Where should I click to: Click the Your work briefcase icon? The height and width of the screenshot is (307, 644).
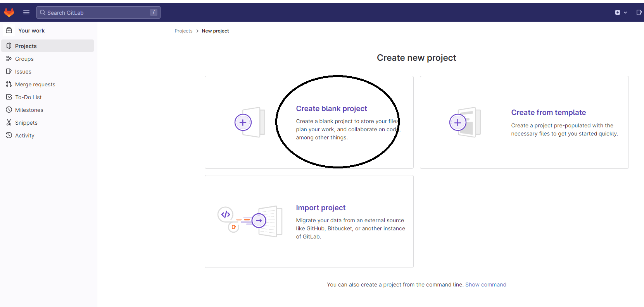[x=9, y=30]
